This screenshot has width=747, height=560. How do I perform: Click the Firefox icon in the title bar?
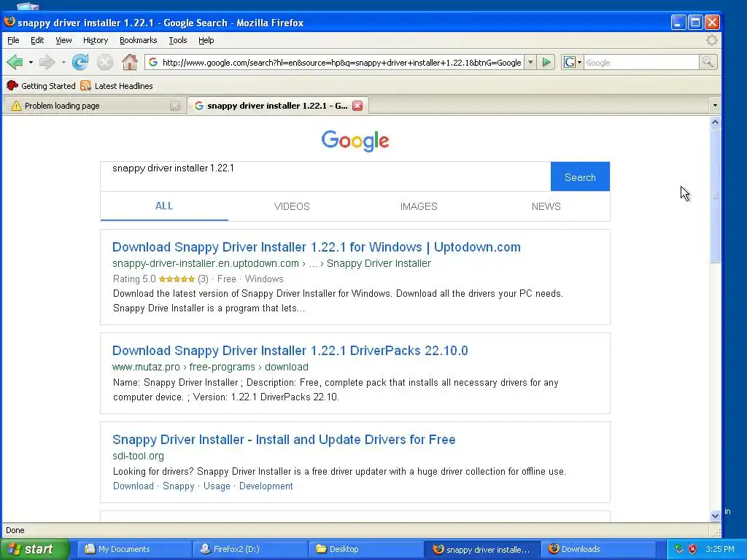click(9, 22)
